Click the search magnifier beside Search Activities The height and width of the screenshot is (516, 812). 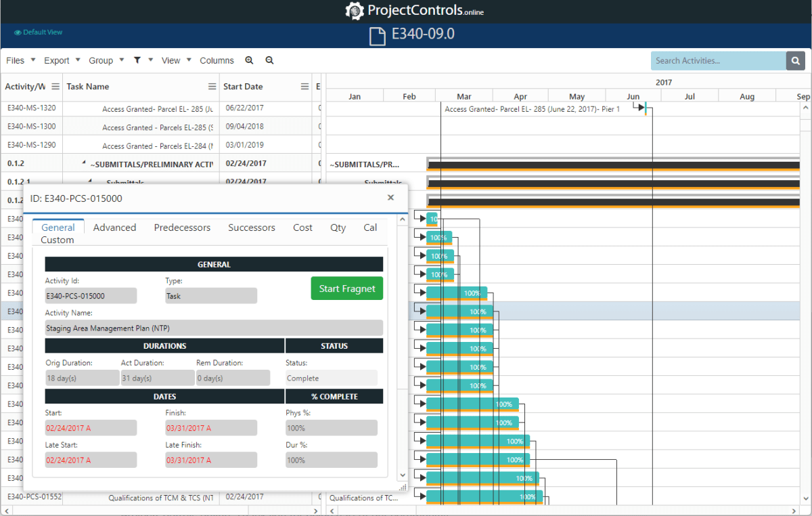(x=794, y=60)
